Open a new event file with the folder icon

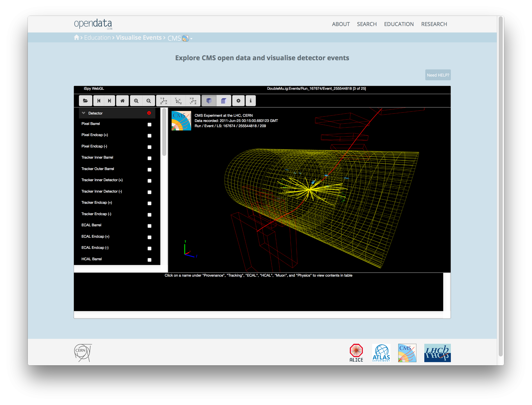(x=85, y=101)
